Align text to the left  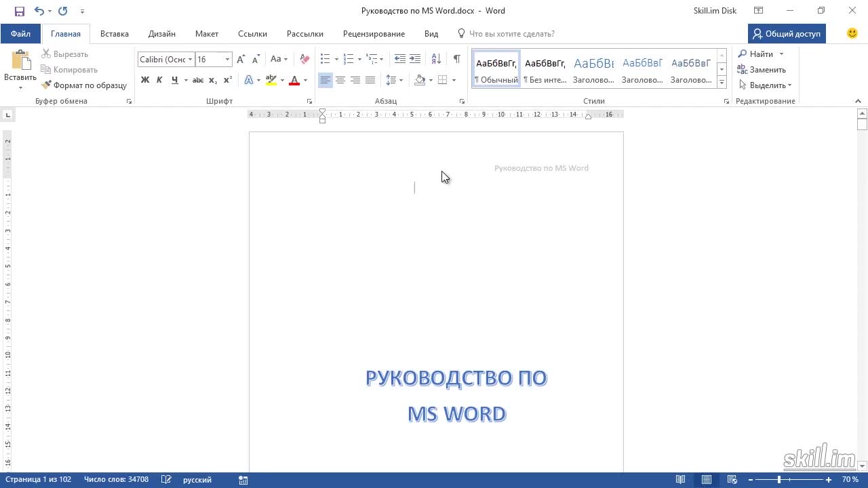click(x=325, y=80)
